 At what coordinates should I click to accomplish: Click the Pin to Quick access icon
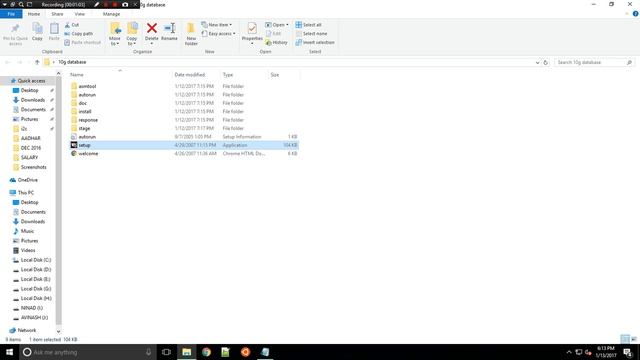pos(15,29)
